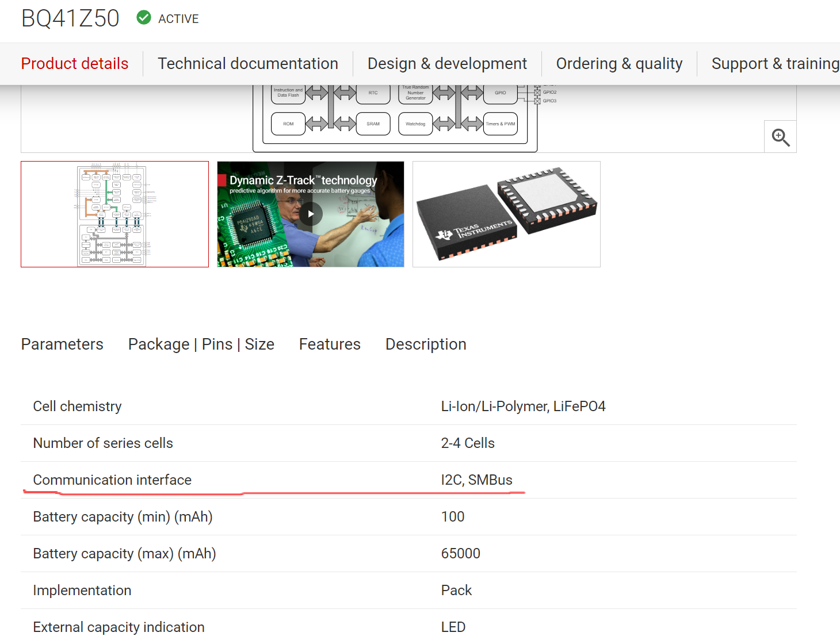Screen dimensions: 840x640
Task: Select the Package | Pins | Size tab
Action: coord(201,344)
